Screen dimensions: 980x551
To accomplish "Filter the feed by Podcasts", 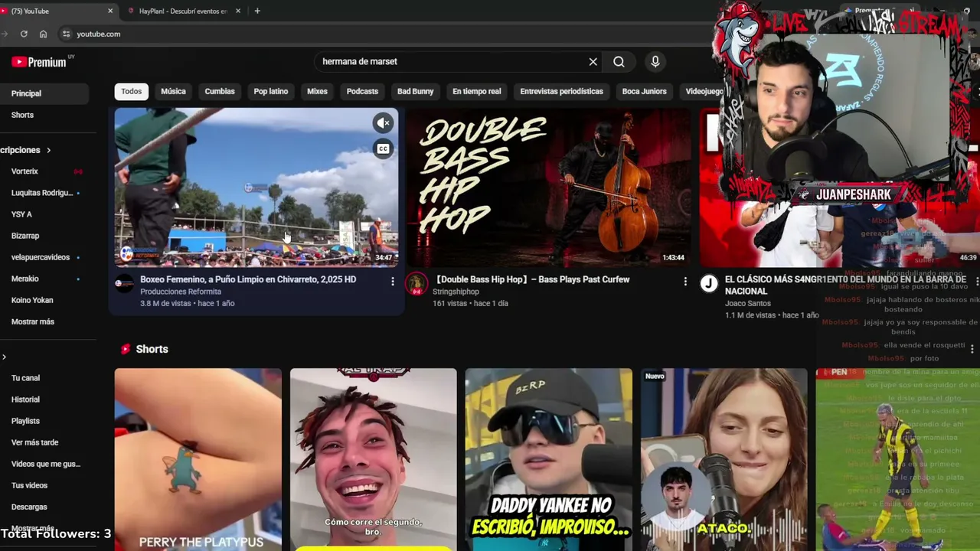I will 362,91.
